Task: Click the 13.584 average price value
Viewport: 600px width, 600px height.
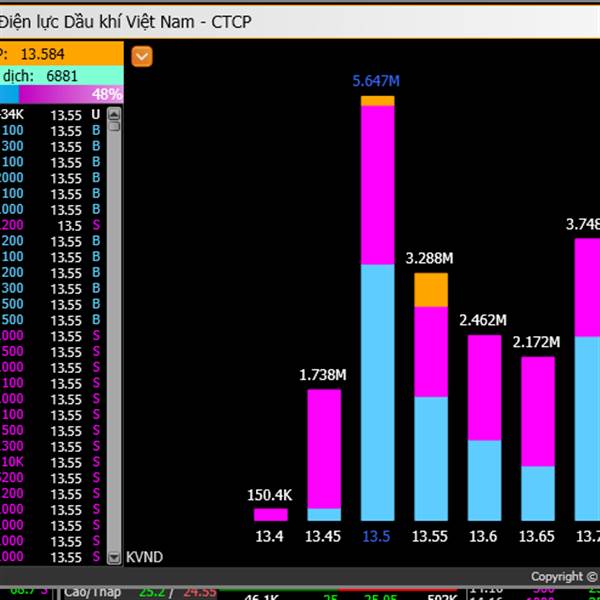Action: (42, 54)
